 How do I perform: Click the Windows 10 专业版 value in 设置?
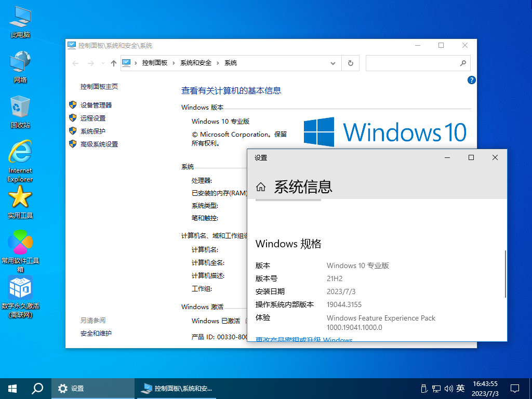[357, 265]
